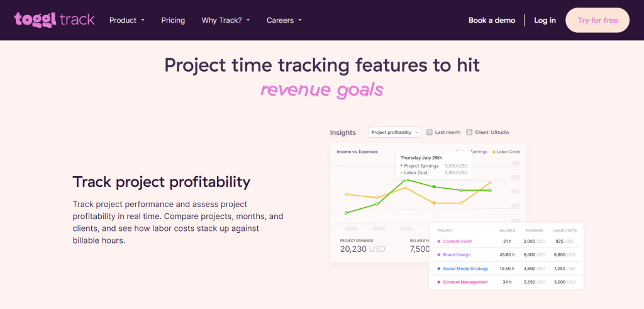
Task: Click Social Media Strategy project
Action: [465, 268]
